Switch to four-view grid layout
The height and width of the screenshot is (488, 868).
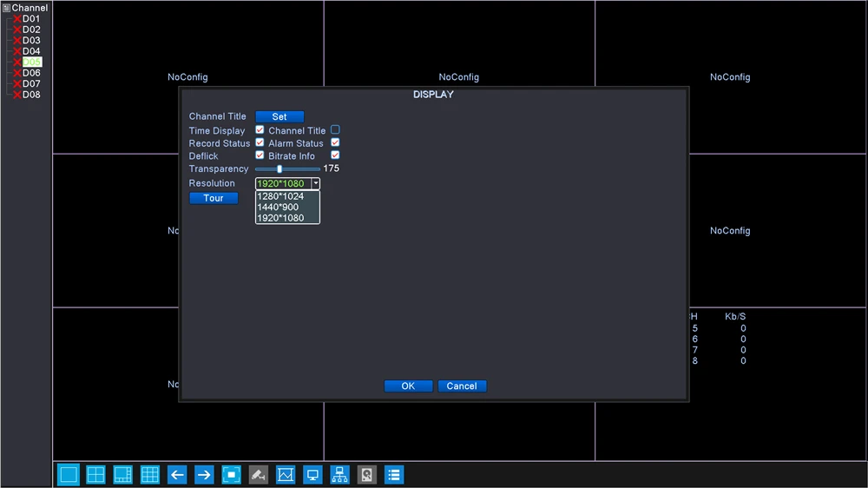pos(95,475)
